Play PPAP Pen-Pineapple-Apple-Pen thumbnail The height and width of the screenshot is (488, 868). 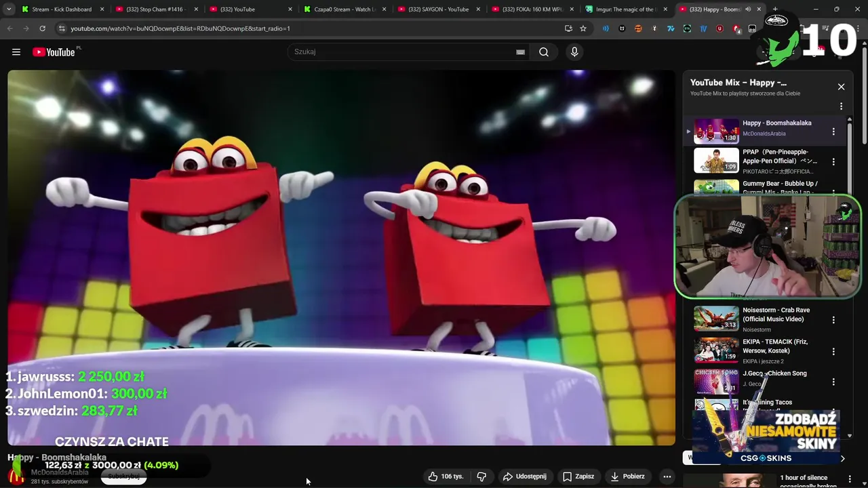[716, 161]
